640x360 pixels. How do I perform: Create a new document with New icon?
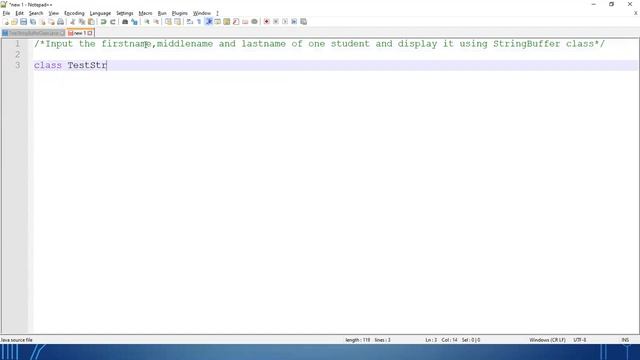point(6,22)
